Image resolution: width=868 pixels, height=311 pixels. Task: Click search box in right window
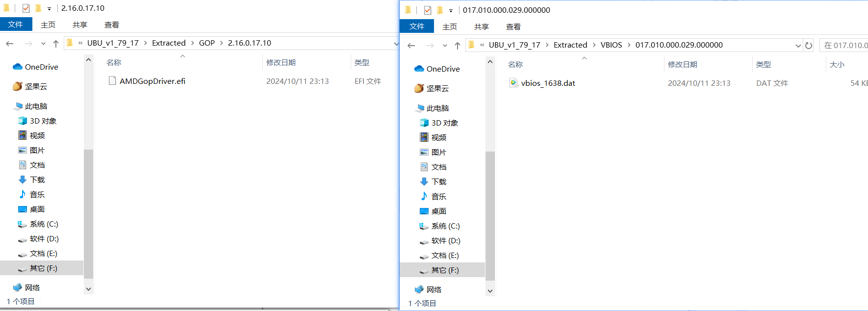point(844,45)
